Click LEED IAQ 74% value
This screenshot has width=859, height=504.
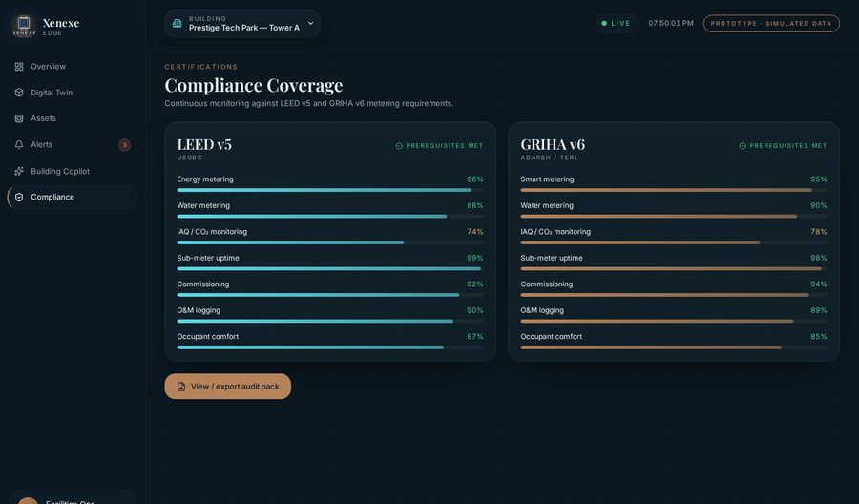point(475,232)
